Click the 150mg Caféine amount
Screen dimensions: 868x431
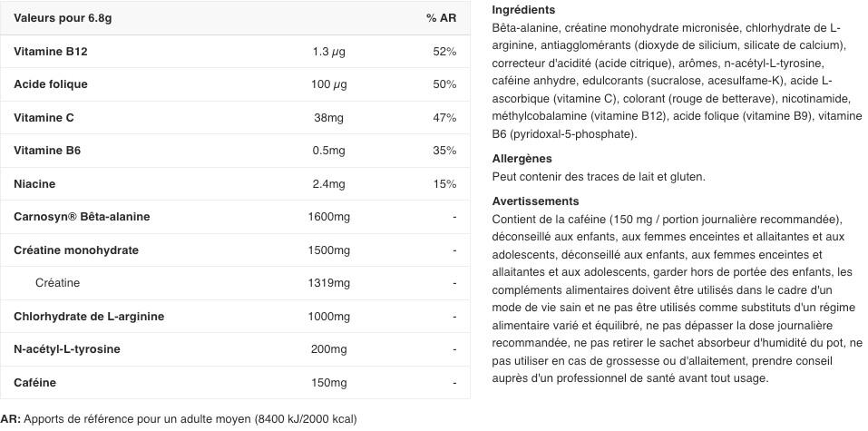329,383
